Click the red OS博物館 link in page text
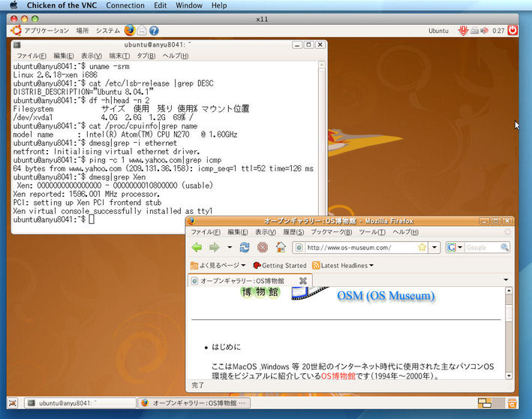 pos(338,376)
